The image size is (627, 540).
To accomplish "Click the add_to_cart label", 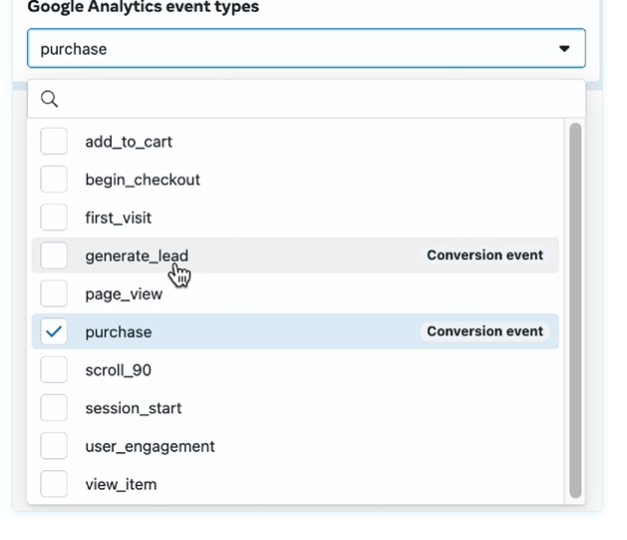I will tap(129, 142).
